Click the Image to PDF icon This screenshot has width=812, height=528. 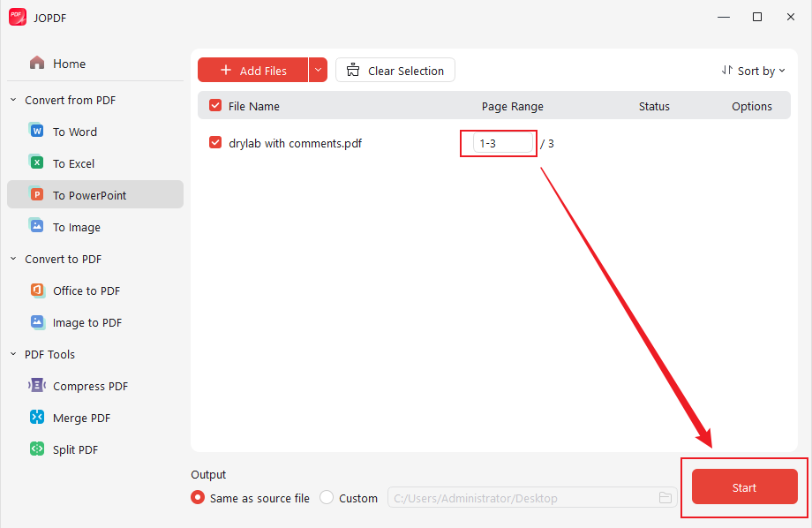point(36,321)
